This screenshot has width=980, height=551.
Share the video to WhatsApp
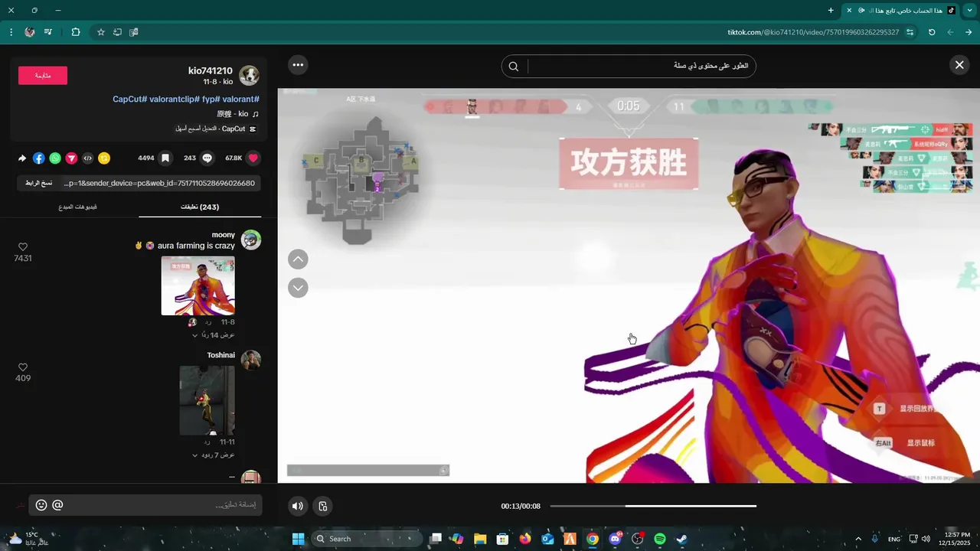(55, 158)
